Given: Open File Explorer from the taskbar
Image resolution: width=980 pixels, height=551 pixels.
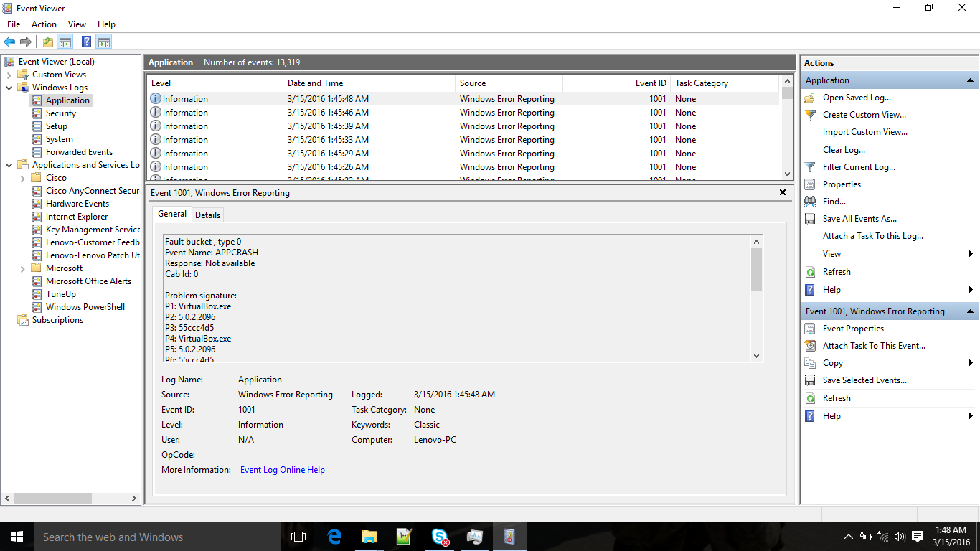Looking at the screenshot, I should point(369,537).
